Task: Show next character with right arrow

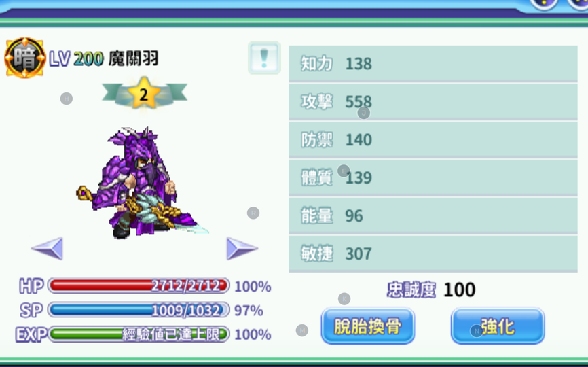Action: pos(242,248)
